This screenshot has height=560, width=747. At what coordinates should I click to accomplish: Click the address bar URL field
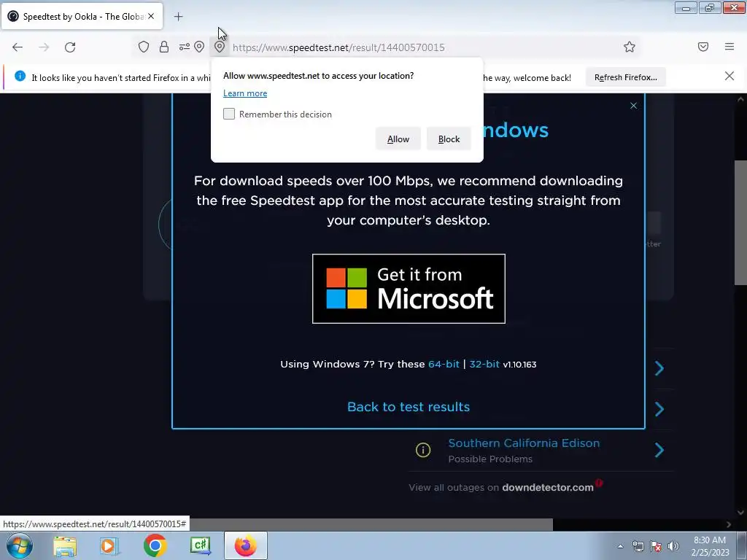point(424,47)
